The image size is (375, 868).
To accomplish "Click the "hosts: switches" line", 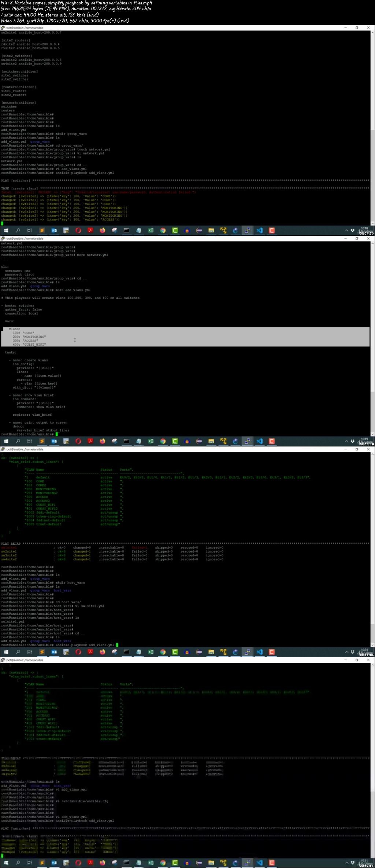I will 18,306.
